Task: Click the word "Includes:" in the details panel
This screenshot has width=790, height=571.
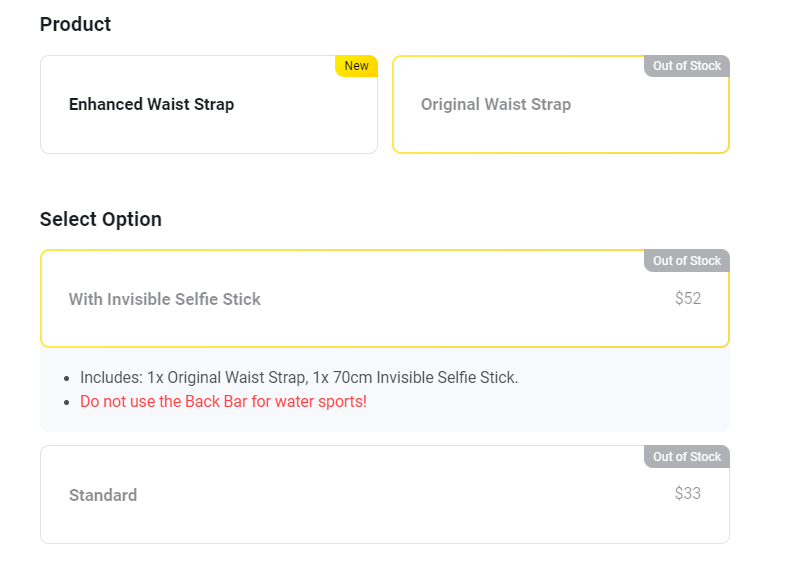Action: (x=111, y=378)
